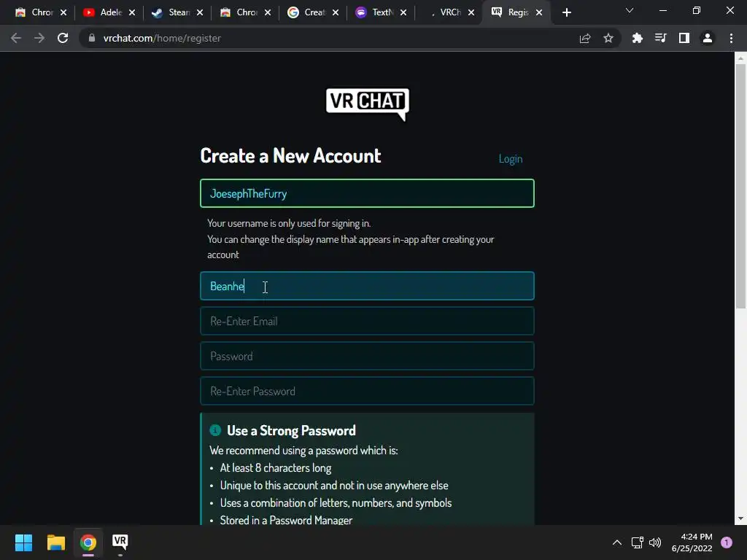Open File Explorer from taskbar
This screenshot has width=747, height=560.
tap(55, 542)
